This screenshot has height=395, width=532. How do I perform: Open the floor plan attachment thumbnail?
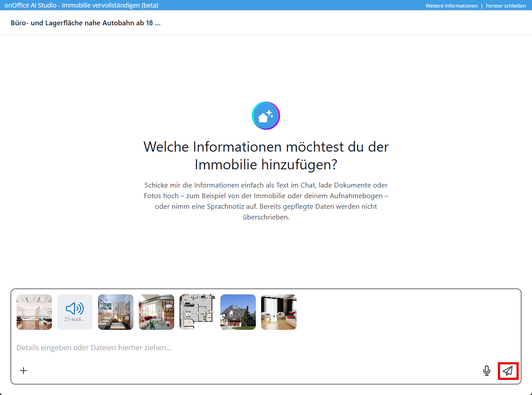coord(197,312)
